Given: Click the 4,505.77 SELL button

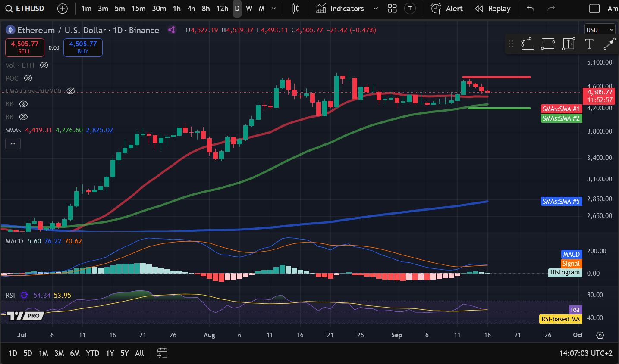Looking at the screenshot, I should (25, 47).
